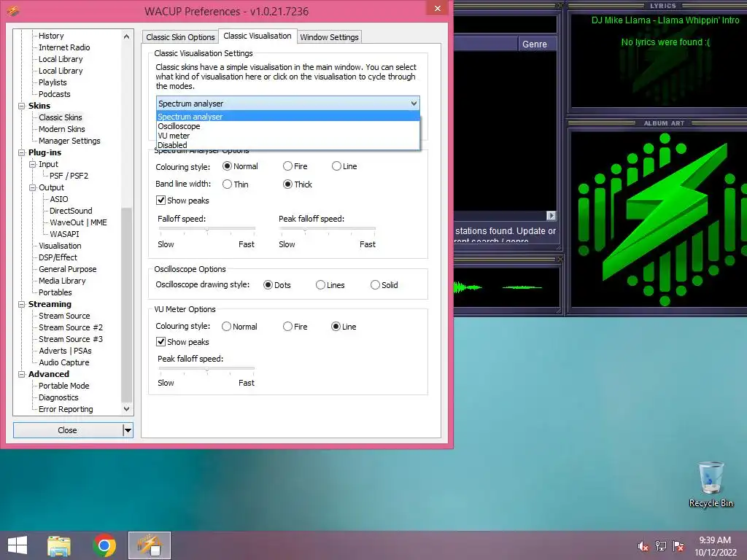747x560 pixels.
Task: Open the Podcasts tree item
Action: pos(54,94)
